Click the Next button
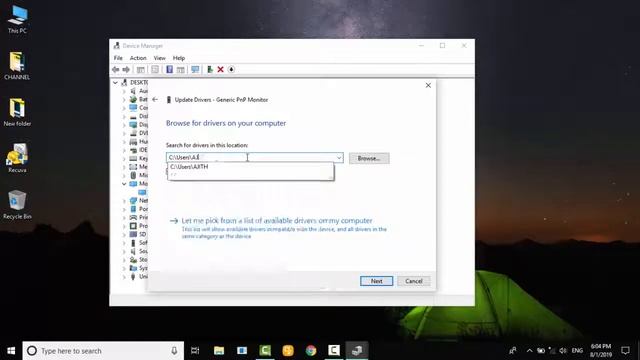Screen dimensions: 640x360 pyautogui.click(x=376, y=281)
